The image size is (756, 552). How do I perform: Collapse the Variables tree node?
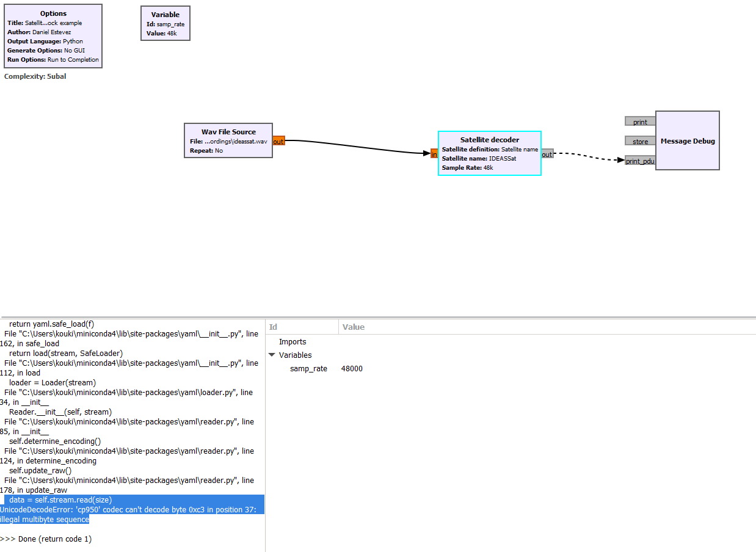coord(272,355)
